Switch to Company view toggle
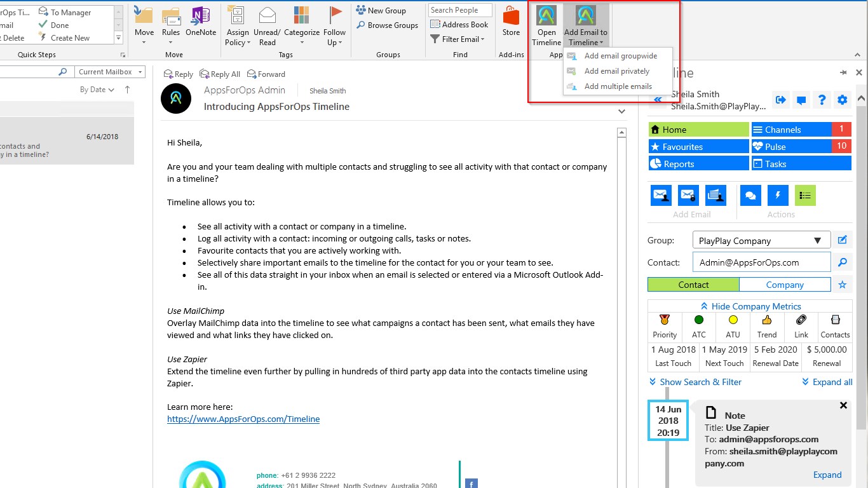 [785, 285]
